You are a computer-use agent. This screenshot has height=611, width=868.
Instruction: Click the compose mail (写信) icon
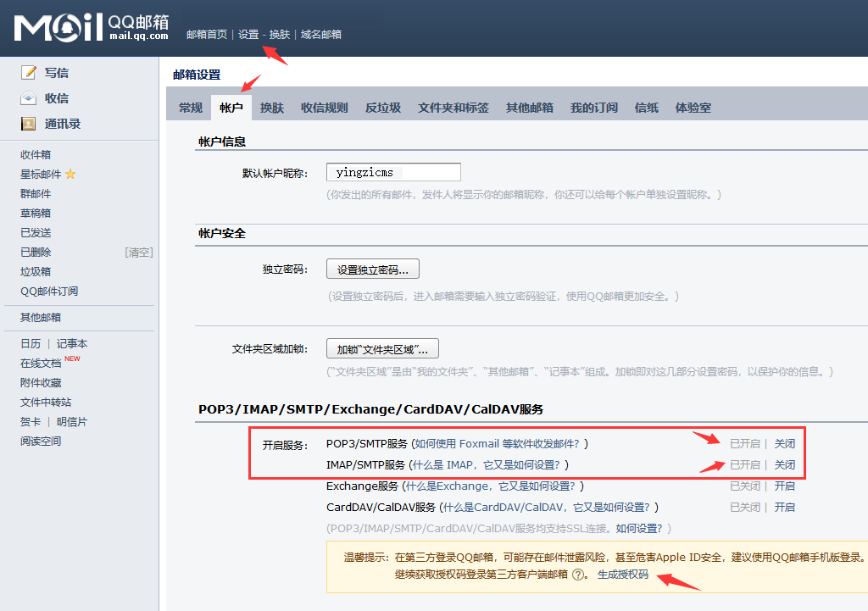click(29, 73)
